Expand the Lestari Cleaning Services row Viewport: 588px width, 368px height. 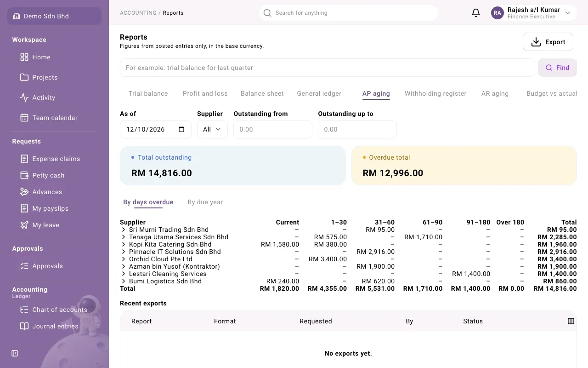[124, 274]
